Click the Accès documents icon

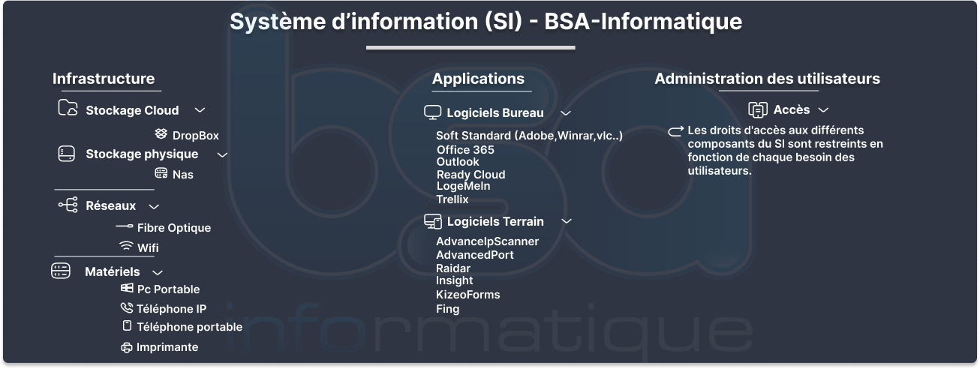[757, 109]
